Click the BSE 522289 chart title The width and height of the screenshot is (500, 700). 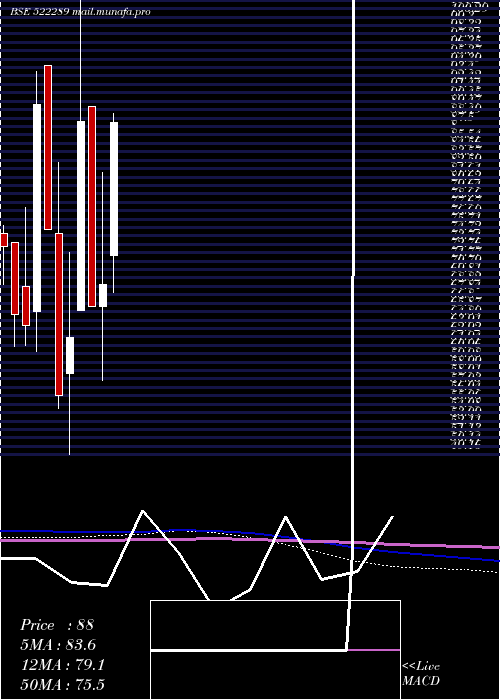pyautogui.click(x=80, y=12)
